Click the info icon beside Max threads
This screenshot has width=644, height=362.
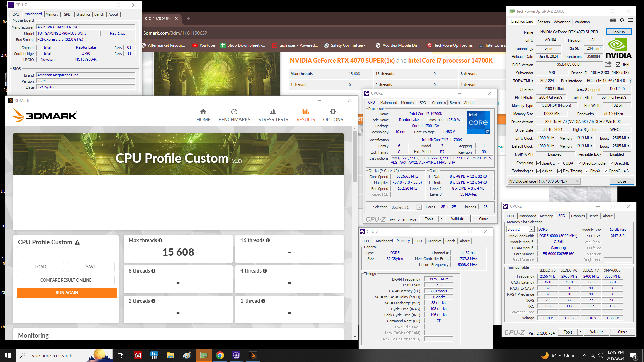[160, 240]
